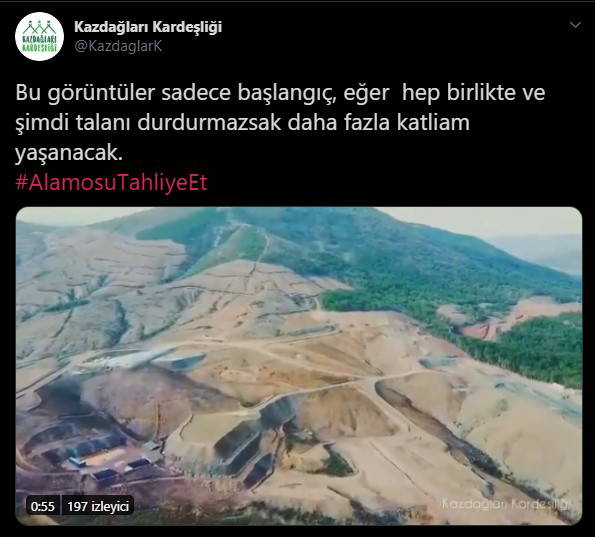Click the 0:55 video duration badge

pyautogui.click(x=42, y=506)
